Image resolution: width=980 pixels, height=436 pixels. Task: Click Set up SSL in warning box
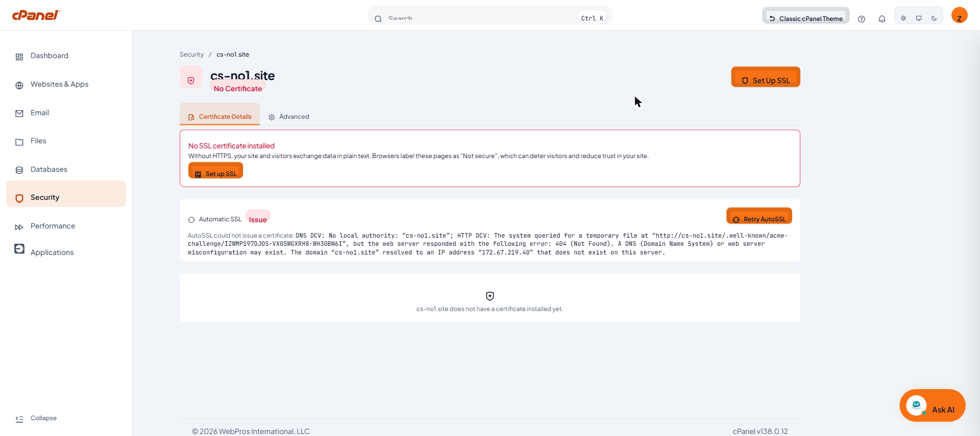click(215, 170)
